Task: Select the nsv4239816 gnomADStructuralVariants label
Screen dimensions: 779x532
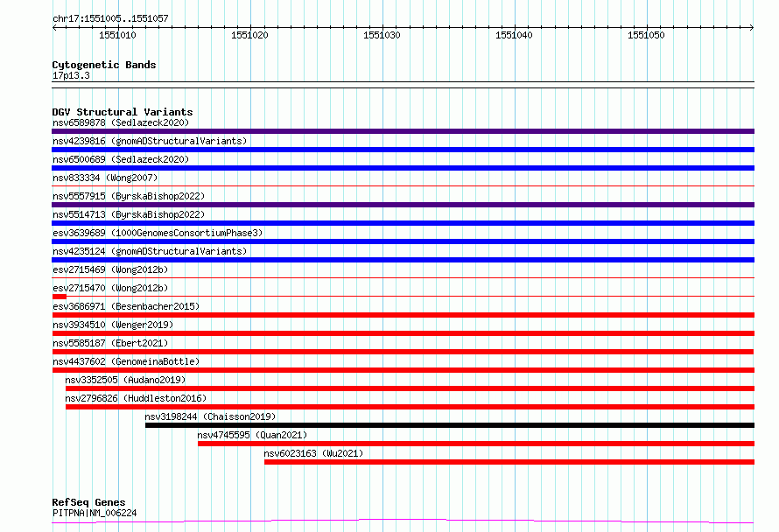Action: click(x=150, y=141)
